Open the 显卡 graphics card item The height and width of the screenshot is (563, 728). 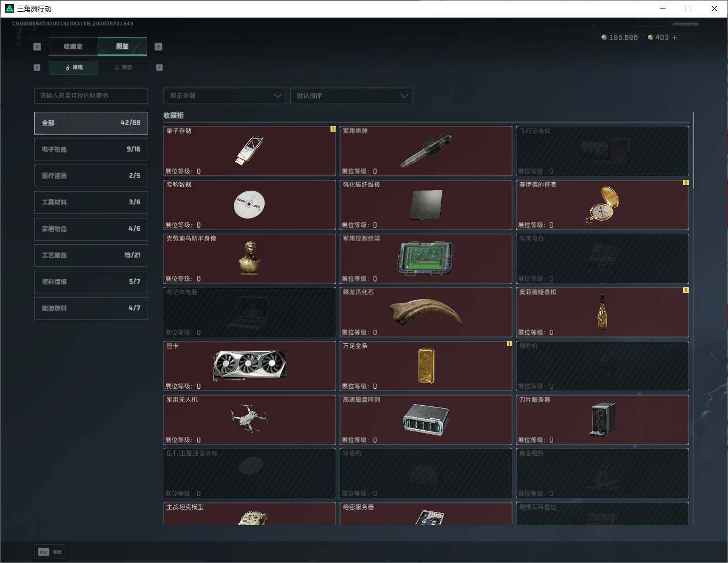coord(250,366)
